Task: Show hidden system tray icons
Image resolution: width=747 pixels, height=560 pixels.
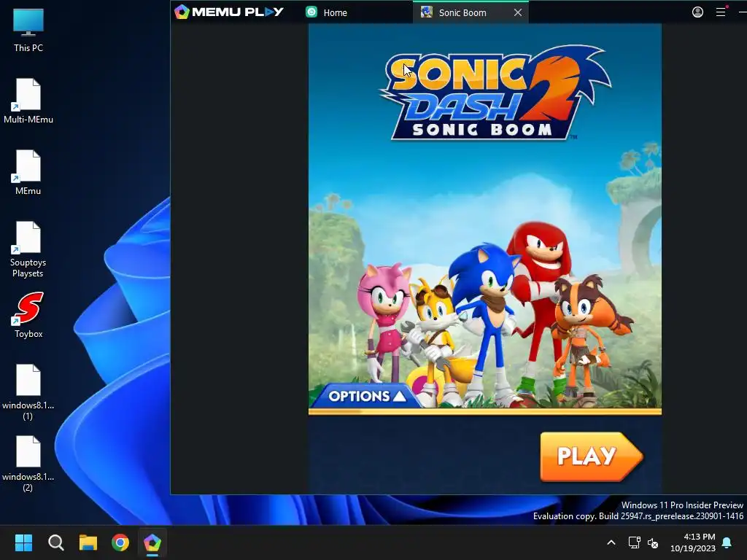Action: tap(611, 542)
